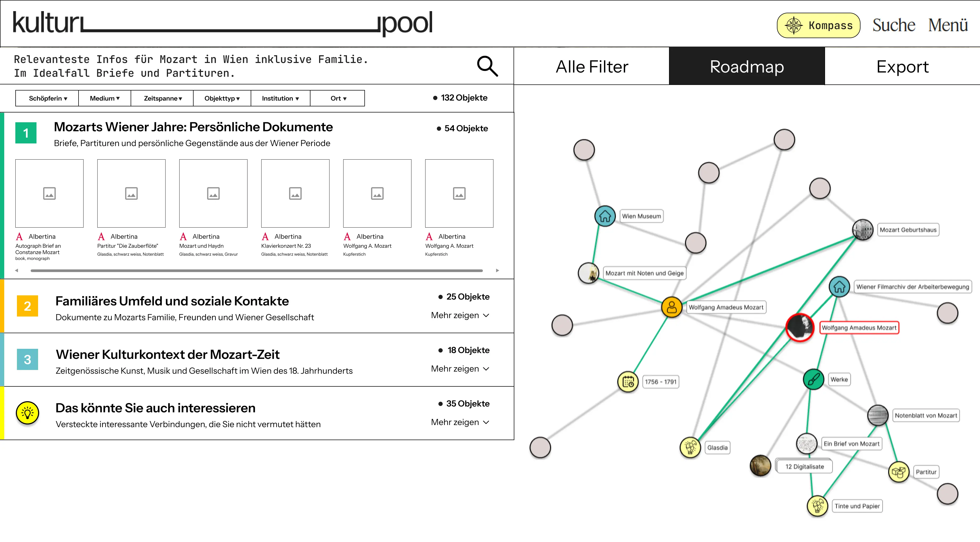Expand Wiener Kulturkontext with Mehr zeigen

tap(460, 368)
